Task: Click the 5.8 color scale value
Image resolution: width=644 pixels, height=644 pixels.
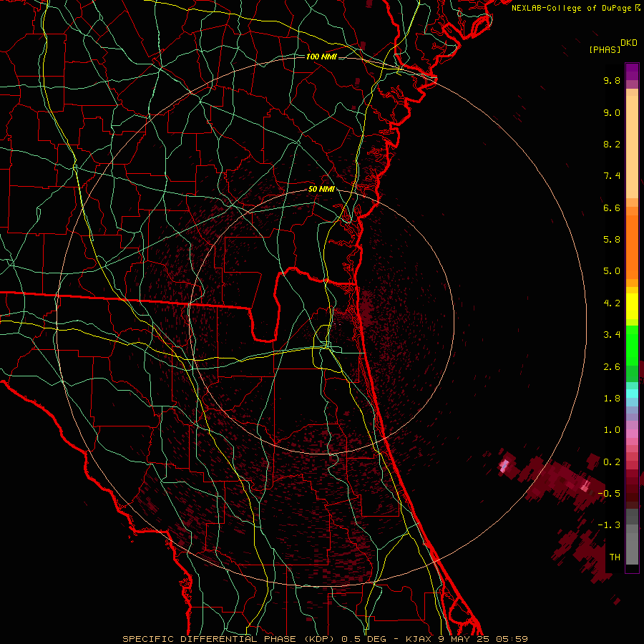Action: point(612,240)
